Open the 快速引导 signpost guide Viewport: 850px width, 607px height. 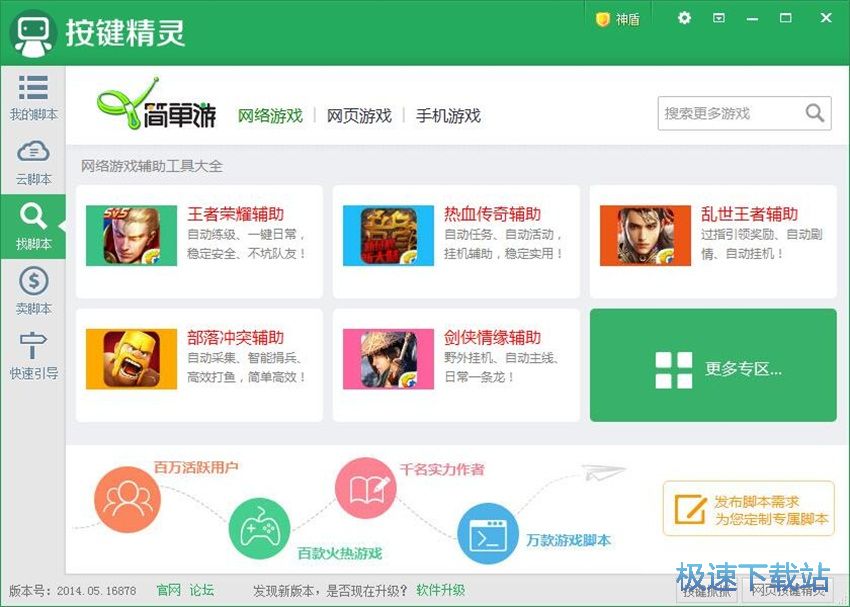33,356
